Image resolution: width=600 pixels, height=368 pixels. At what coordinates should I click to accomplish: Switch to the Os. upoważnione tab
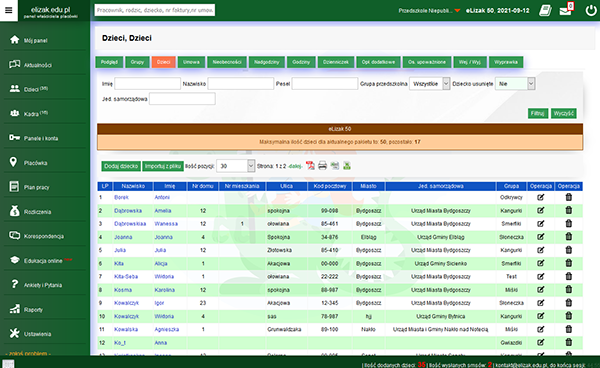pyautogui.click(x=427, y=62)
